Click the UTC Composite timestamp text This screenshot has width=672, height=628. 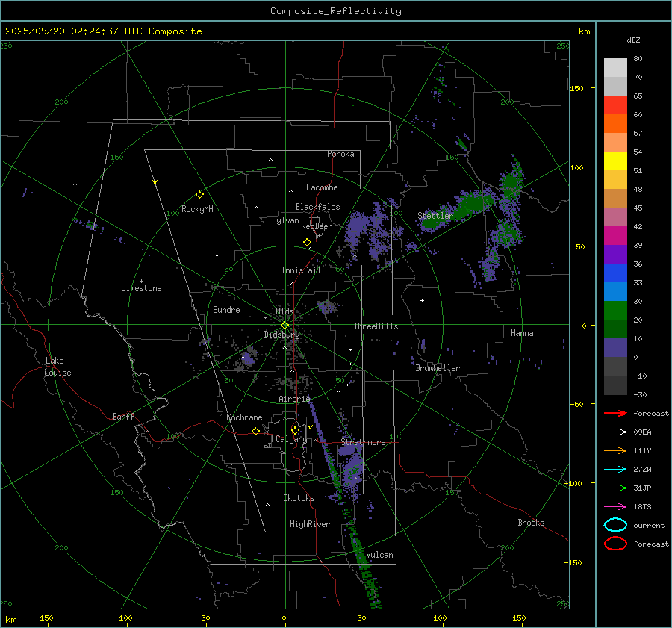click(x=103, y=31)
